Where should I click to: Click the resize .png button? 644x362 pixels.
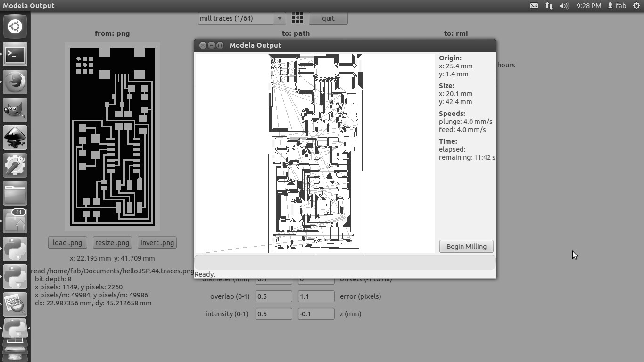tap(112, 243)
